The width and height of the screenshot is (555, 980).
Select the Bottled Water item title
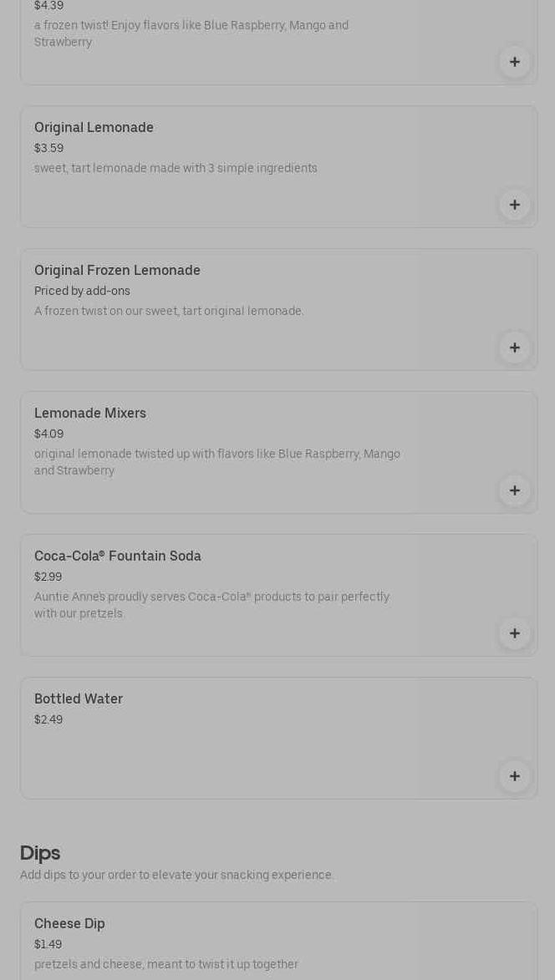pyautogui.click(x=79, y=699)
